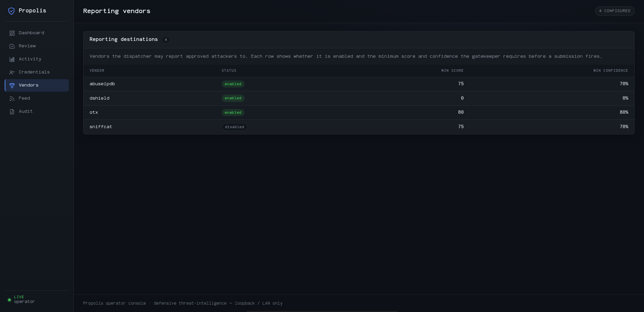Screen dimensions: 644x312
Task: Click abuseipdb min score value 75
Action: click(x=461, y=84)
